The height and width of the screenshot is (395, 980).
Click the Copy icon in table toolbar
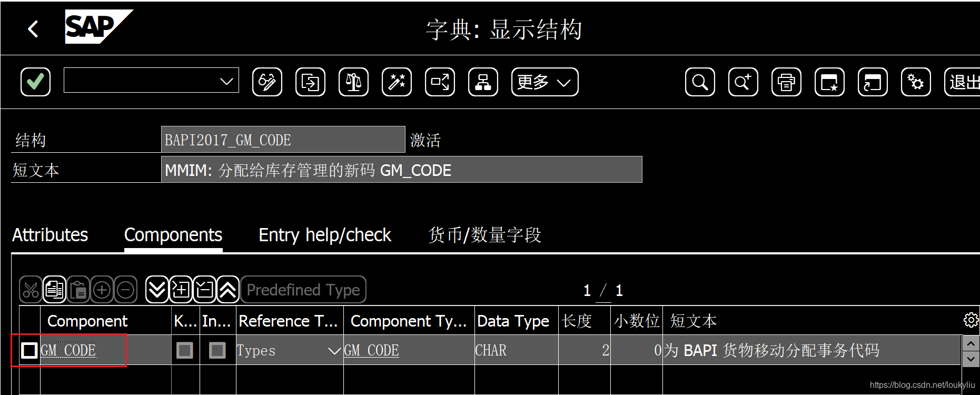[54, 290]
